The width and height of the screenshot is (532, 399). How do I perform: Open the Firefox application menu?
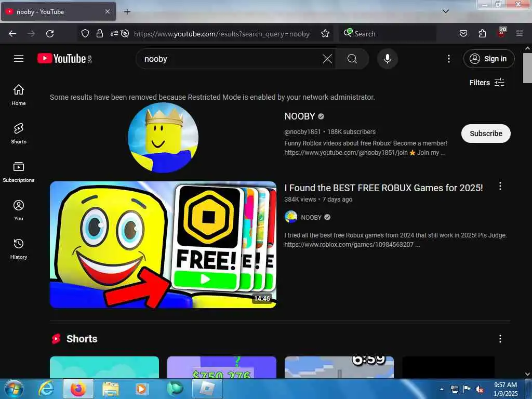[x=519, y=34]
